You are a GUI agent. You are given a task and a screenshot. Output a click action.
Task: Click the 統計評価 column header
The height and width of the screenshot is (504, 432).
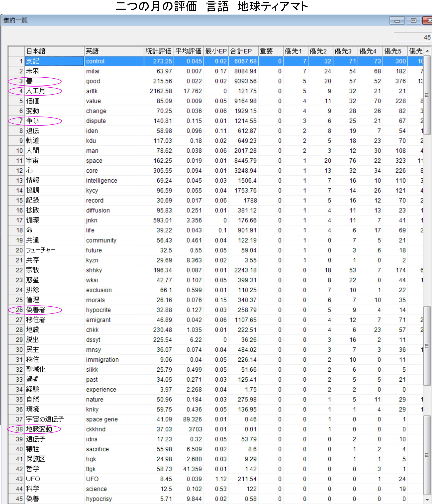[x=159, y=51]
